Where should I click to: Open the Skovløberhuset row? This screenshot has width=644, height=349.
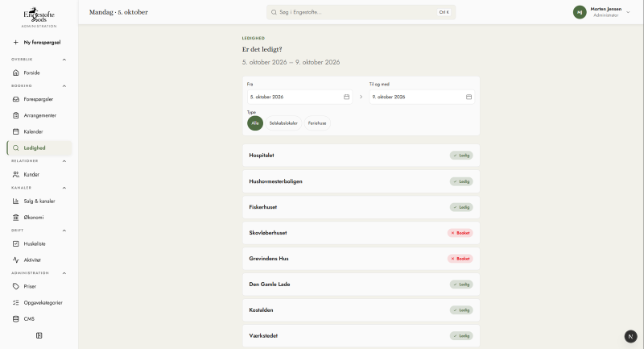pos(361,233)
